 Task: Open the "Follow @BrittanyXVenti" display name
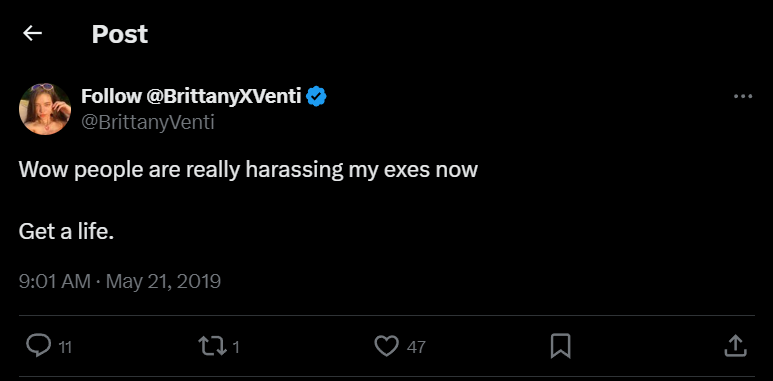(191, 96)
